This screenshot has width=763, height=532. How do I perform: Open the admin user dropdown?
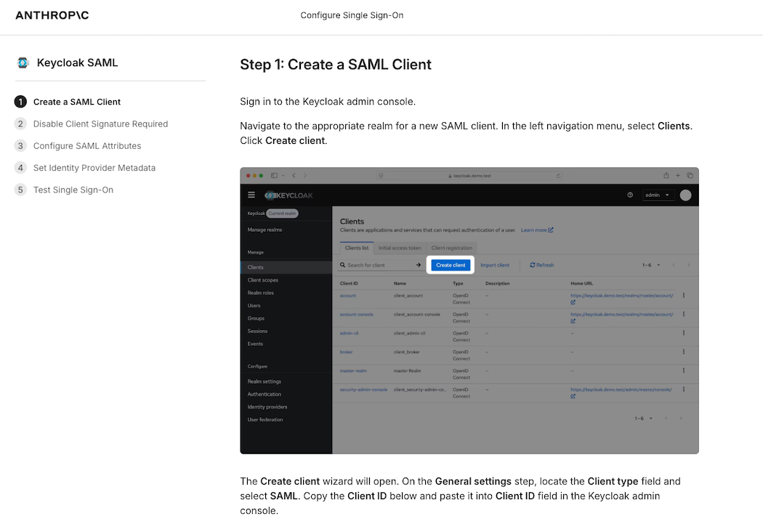[x=658, y=196]
